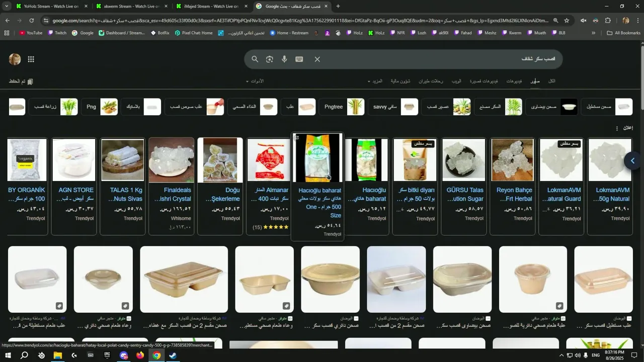Start voice search with microphone icon
The height and width of the screenshot is (362, 644).
[284, 59]
